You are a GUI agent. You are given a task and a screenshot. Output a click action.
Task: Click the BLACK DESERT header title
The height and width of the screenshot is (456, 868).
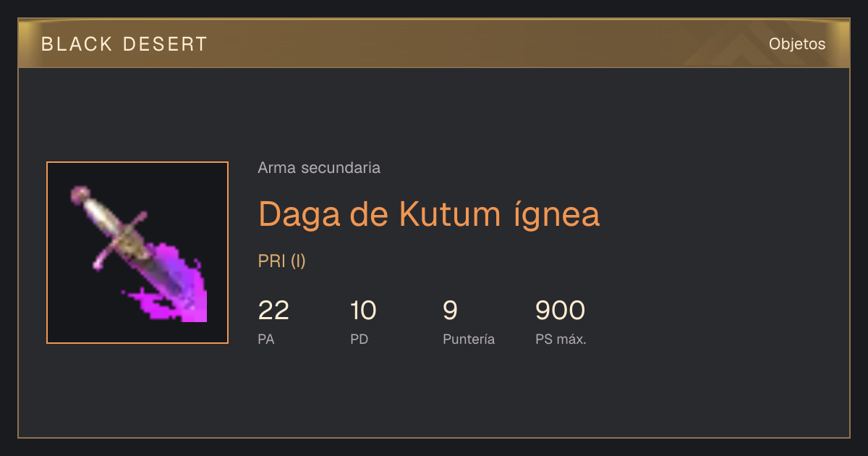click(x=124, y=44)
